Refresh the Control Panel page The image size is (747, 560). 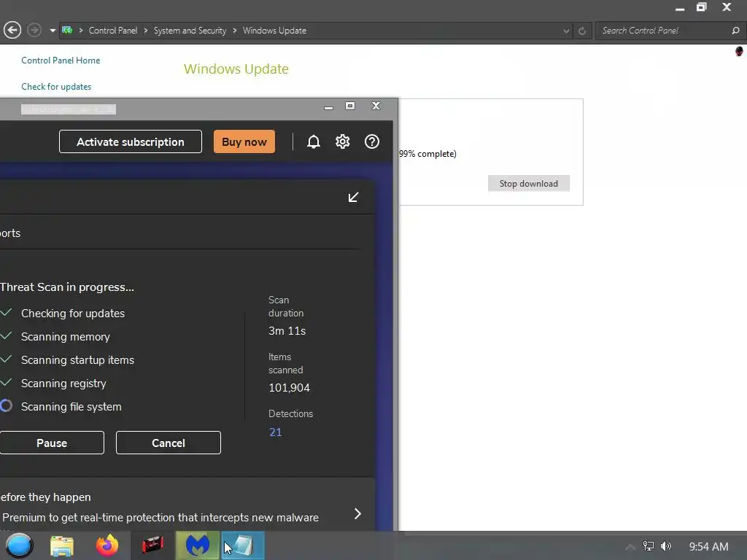point(582,31)
